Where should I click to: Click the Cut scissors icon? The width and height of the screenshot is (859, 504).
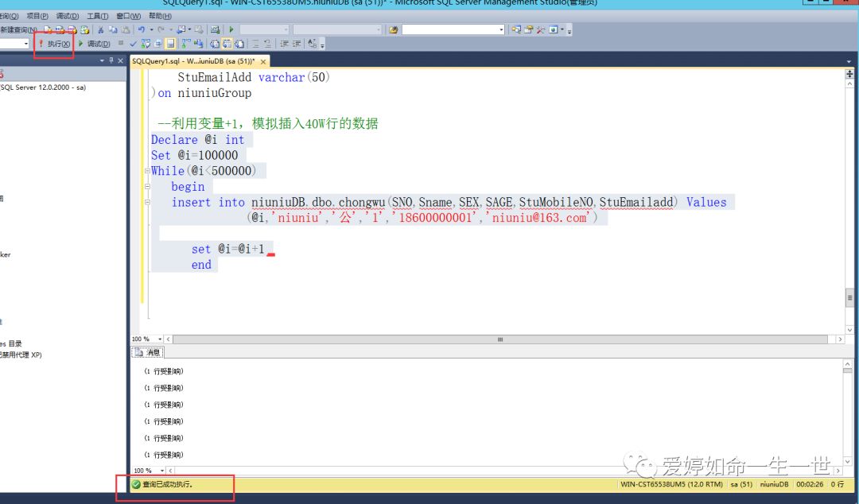pos(101,29)
